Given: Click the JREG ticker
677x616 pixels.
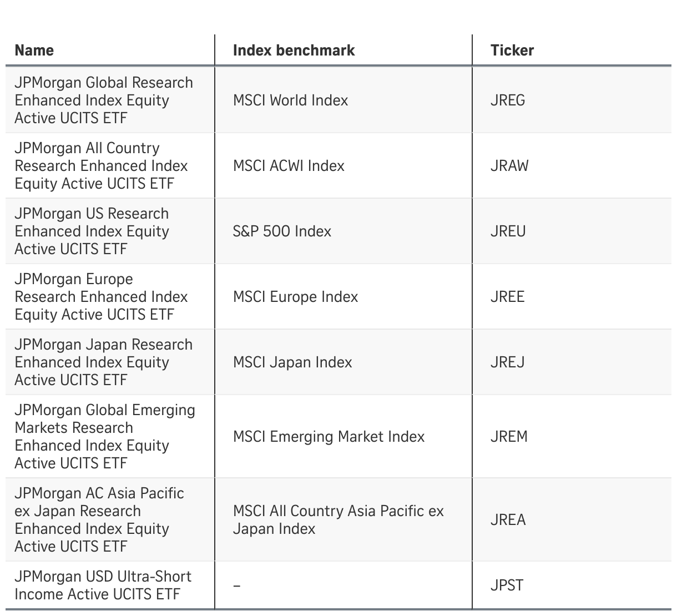Looking at the screenshot, I should [508, 100].
